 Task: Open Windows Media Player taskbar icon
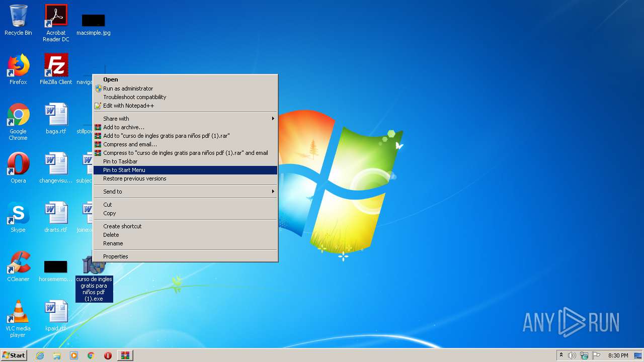point(74,355)
